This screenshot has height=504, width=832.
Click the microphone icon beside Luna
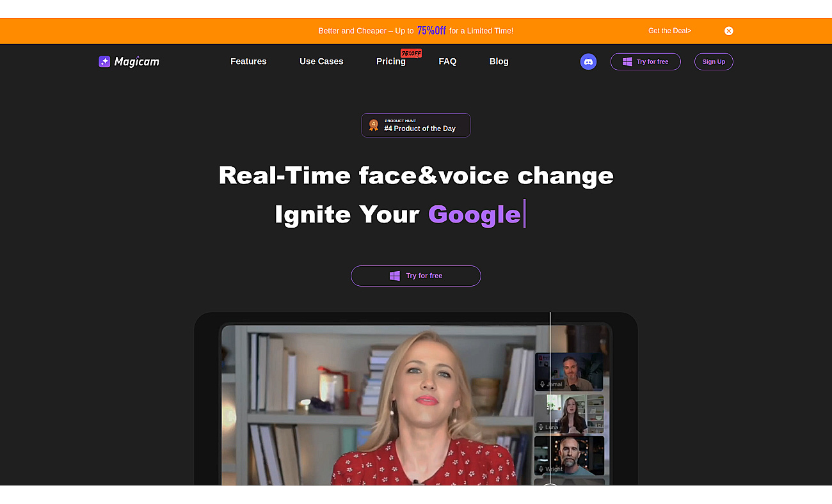(542, 427)
